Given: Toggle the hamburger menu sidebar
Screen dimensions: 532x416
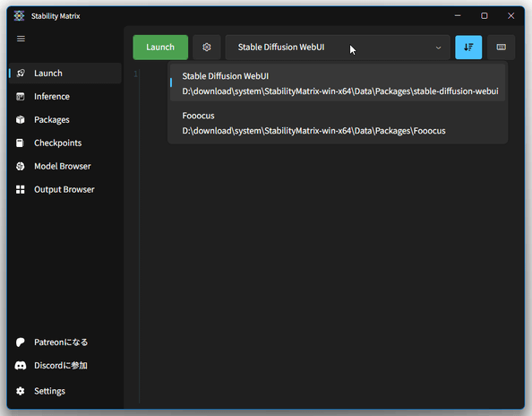Looking at the screenshot, I should (21, 39).
